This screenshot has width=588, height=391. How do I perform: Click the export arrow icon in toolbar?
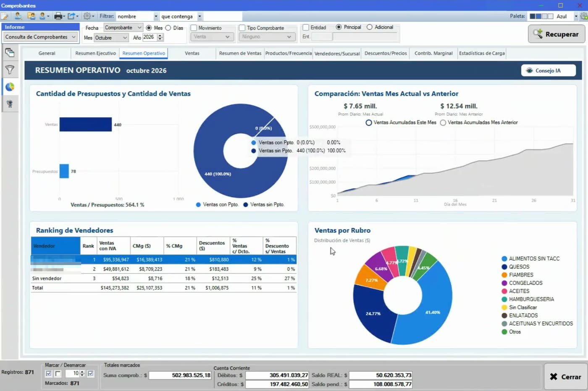(x=71, y=16)
